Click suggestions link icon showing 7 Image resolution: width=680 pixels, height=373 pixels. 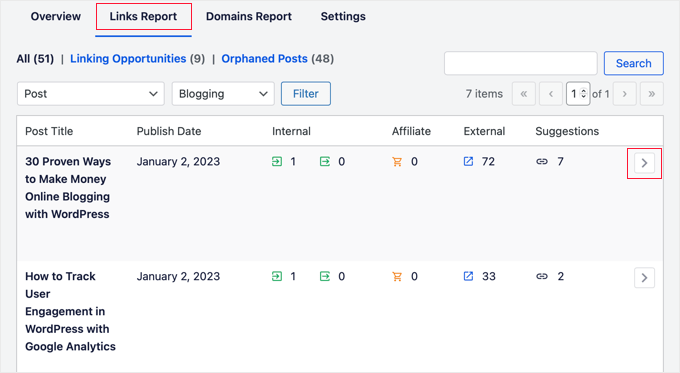542,161
